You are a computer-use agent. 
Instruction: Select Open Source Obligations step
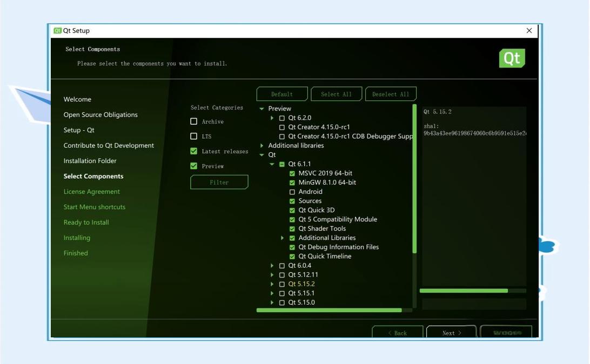(100, 114)
